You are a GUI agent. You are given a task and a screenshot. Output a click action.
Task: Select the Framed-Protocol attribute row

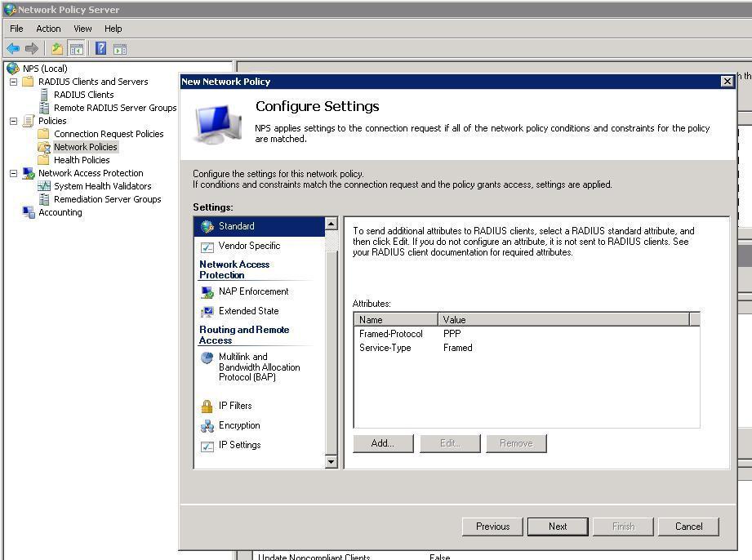[x=526, y=334]
